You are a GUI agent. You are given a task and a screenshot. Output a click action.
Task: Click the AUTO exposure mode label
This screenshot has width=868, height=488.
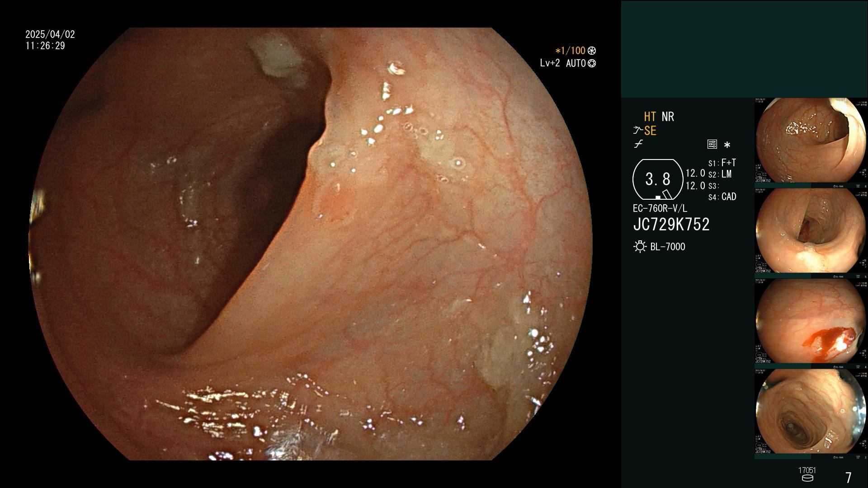click(576, 64)
